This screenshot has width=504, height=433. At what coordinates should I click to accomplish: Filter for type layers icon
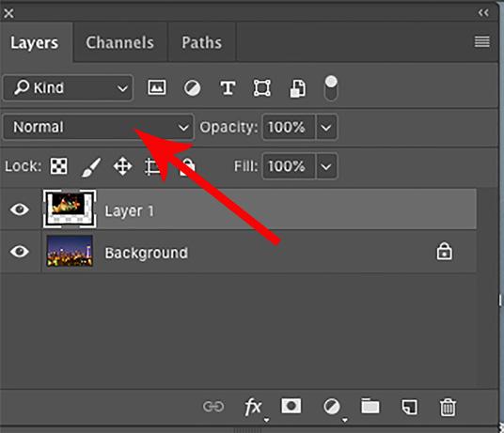click(x=228, y=88)
